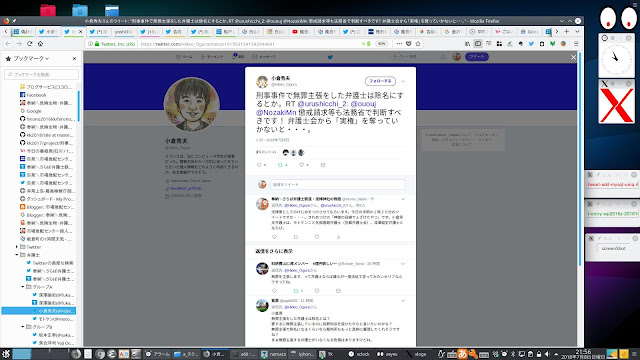
Task: Close the bookmarks sidebar
Action: [74, 59]
